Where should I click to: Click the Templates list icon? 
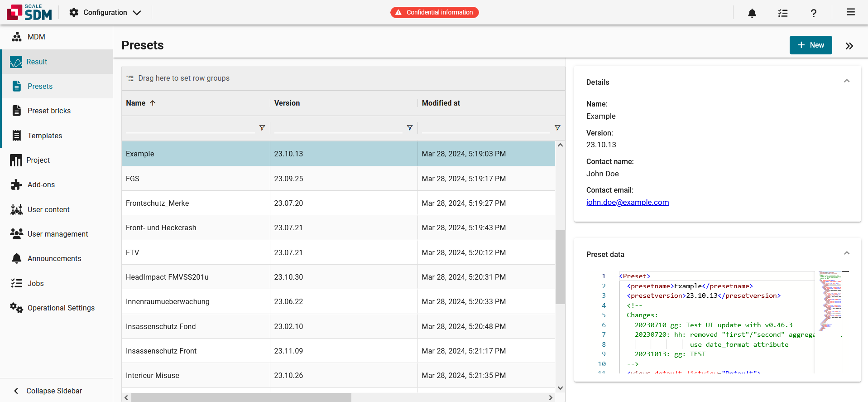[x=17, y=136]
